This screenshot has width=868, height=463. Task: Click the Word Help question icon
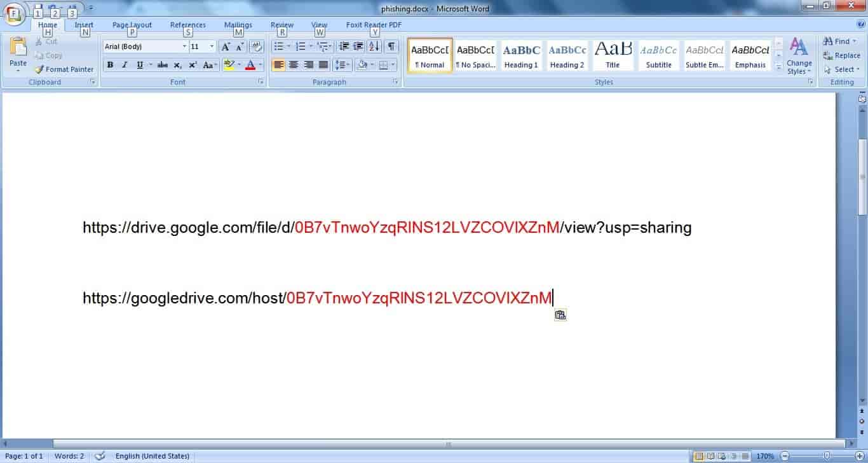(x=860, y=25)
